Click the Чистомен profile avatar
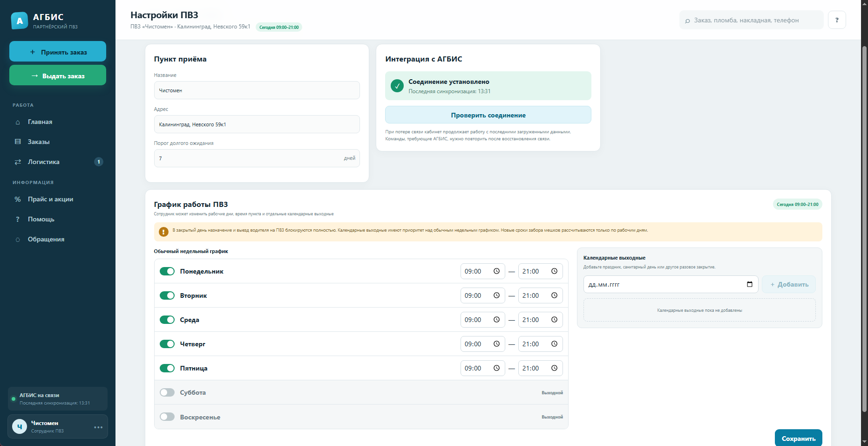This screenshot has width=868, height=446. coord(20,426)
